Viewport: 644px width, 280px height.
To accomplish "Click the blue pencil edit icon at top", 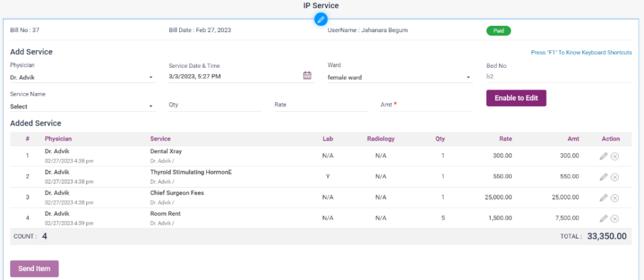I will 321,19.
